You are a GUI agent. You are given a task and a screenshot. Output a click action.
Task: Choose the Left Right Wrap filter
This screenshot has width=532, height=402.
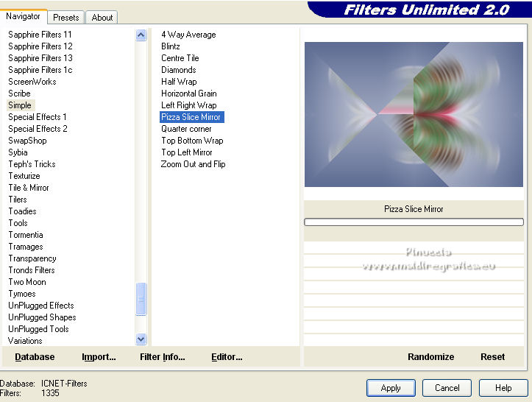188,105
